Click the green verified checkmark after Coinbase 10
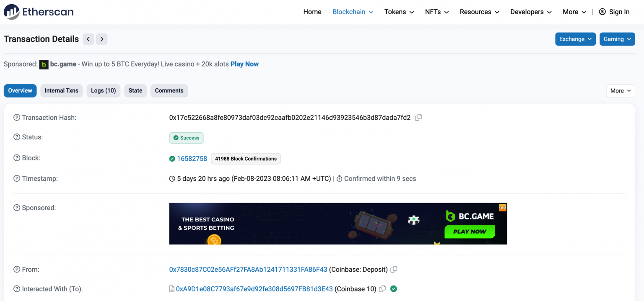 click(x=393, y=288)
